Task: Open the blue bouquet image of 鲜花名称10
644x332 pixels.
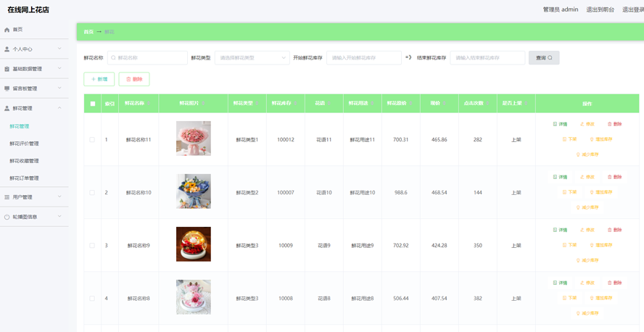Action: pyautogui.click(x=194, y=191)
